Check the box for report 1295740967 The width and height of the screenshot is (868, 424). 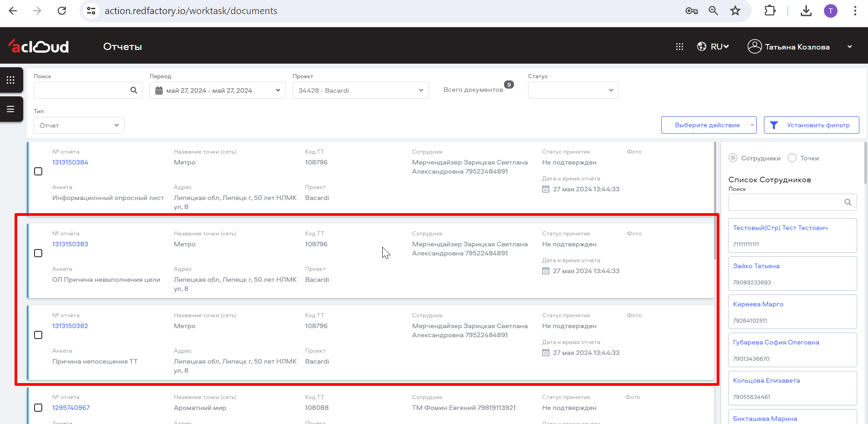[x=38, y=408]
